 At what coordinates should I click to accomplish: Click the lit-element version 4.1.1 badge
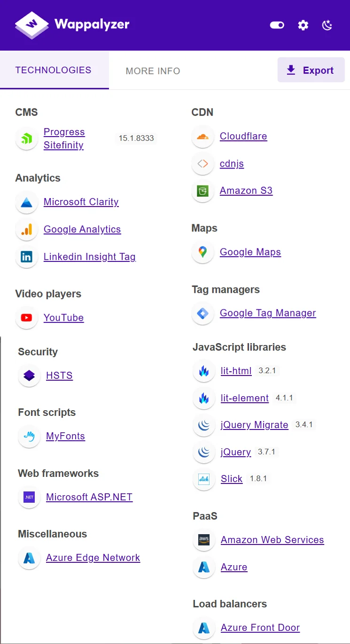(x=284, y=398)
